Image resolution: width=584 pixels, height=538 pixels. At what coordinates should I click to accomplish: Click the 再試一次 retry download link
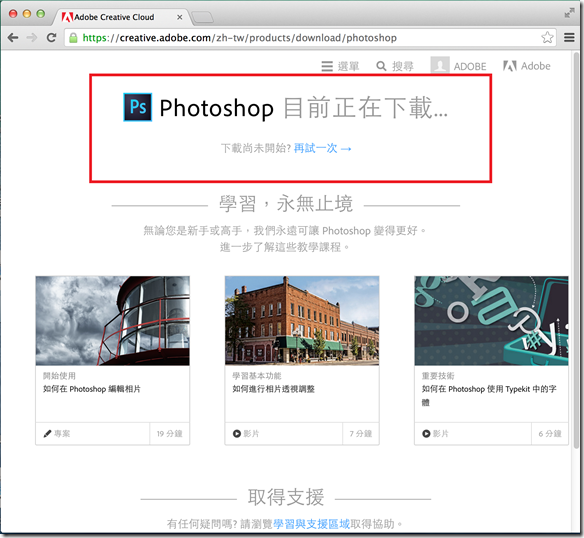[322, 148]
